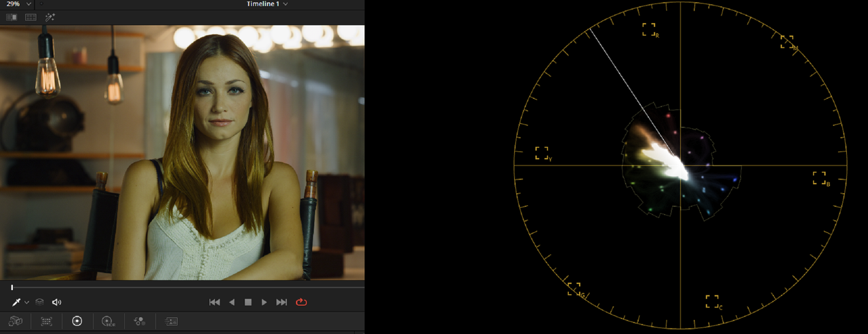
Task: Jump to the first frame
Action: click(214, 302)
